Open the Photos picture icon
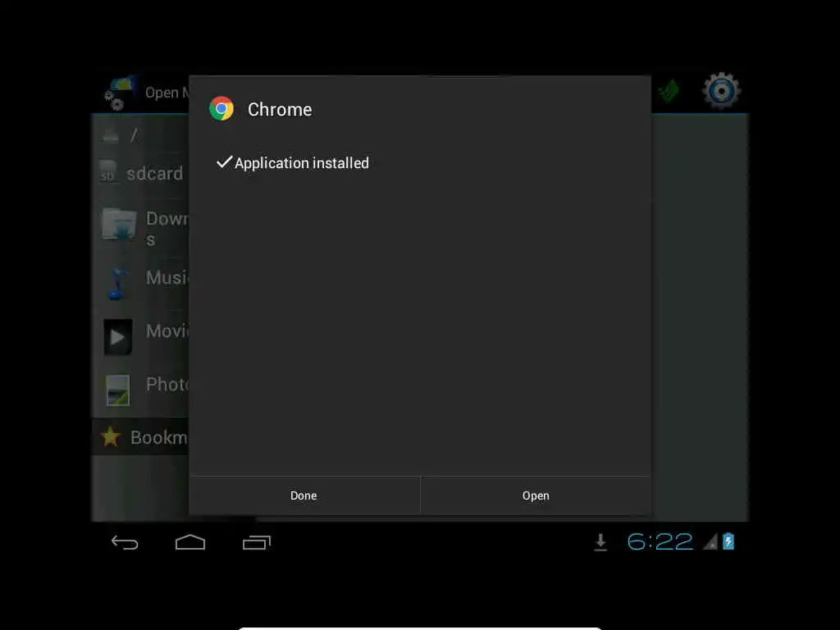The width and height of the screenshot is (840, 630). pyautogui.click(x=118, y=390)
